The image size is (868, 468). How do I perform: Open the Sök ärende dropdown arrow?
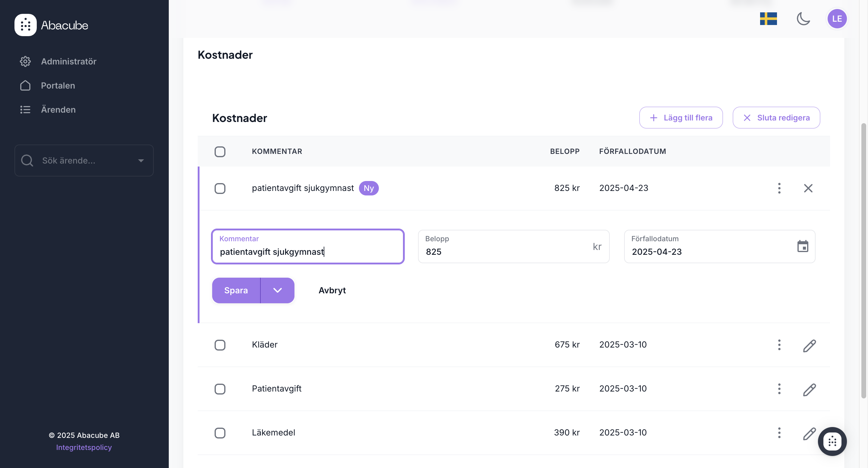[x=141, y=161]
